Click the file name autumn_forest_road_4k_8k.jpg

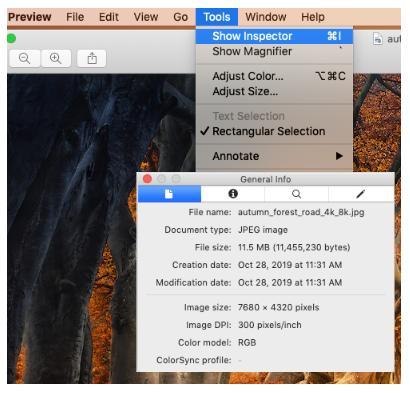click(301, 212)
